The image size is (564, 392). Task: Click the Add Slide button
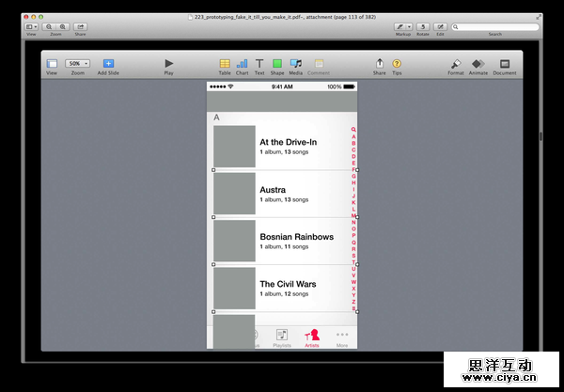click(108, 63)
